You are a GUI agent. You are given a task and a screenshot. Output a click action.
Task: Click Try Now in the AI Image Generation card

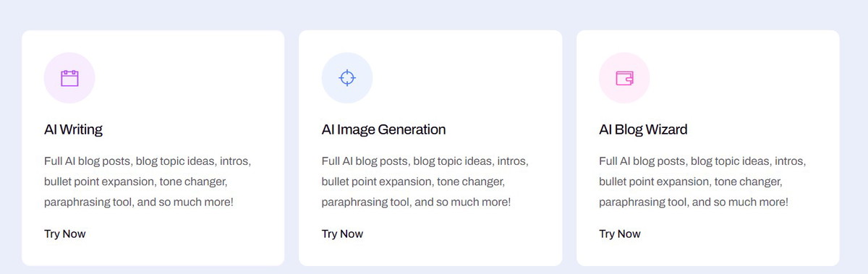tap(342, 234)
